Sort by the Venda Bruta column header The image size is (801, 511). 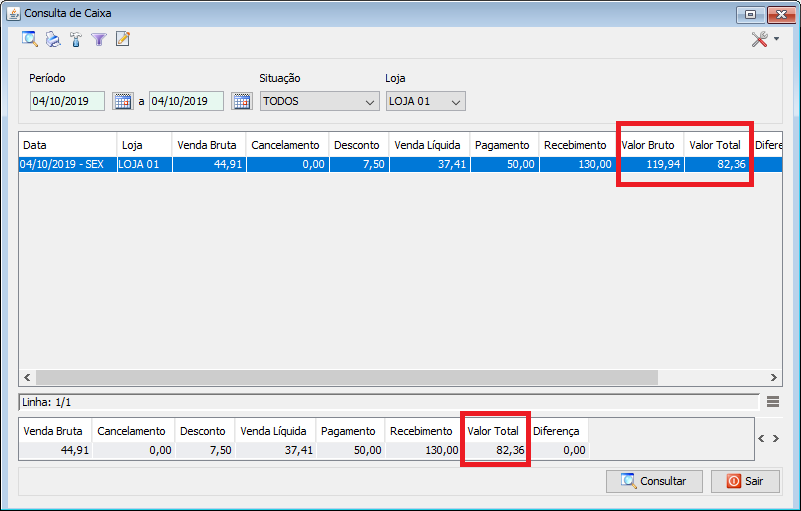[x=207, y=145]
